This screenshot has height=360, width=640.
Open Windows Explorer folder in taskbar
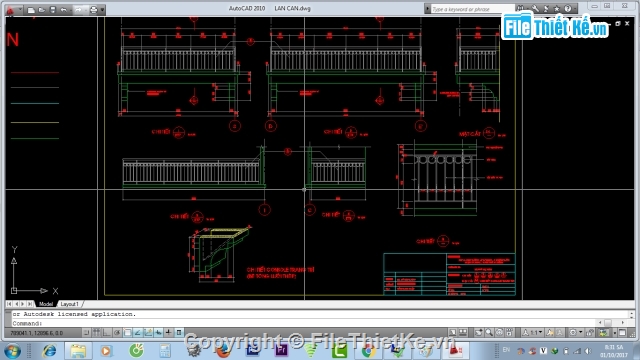(x=78, y=351)
